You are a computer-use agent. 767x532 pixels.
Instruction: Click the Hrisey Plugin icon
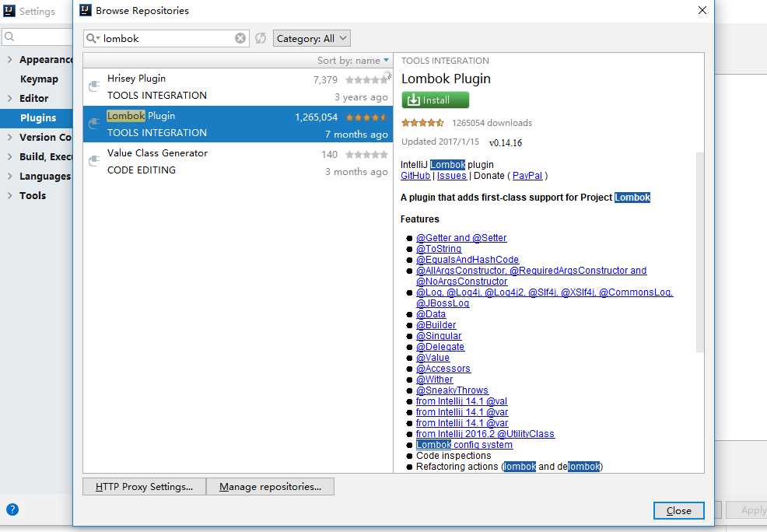pos(94,86)
